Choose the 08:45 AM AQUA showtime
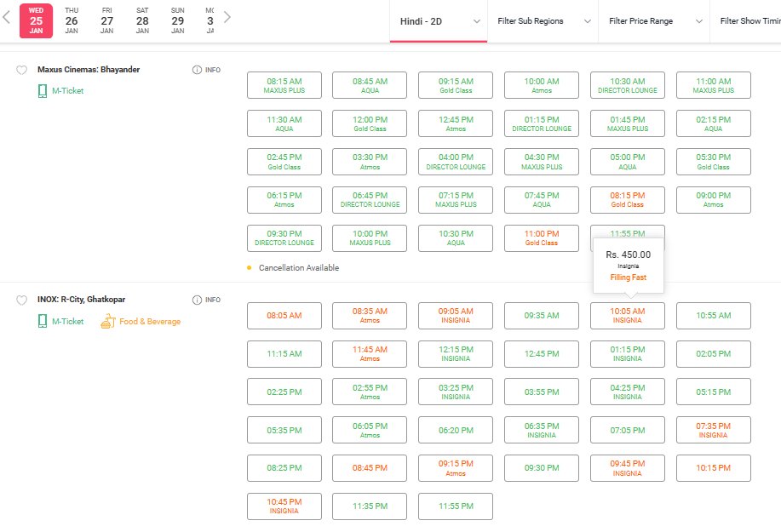 [370, 85]
